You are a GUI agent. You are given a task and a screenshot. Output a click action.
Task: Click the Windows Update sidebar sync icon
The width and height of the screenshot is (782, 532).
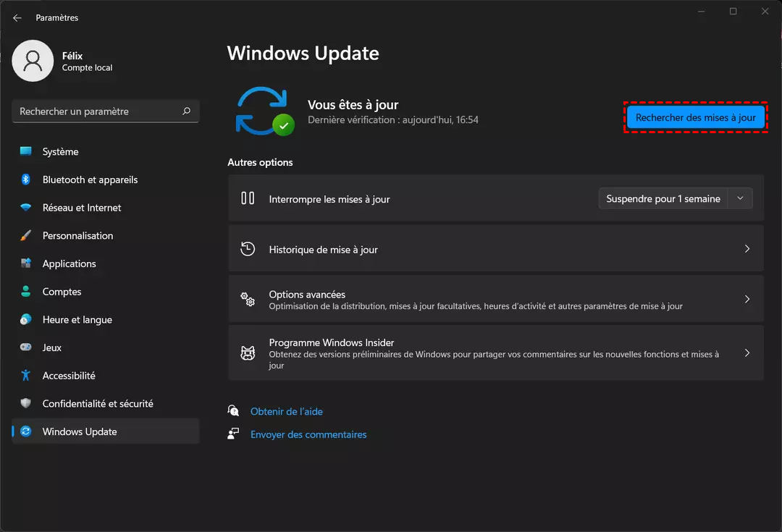[25, 431]
